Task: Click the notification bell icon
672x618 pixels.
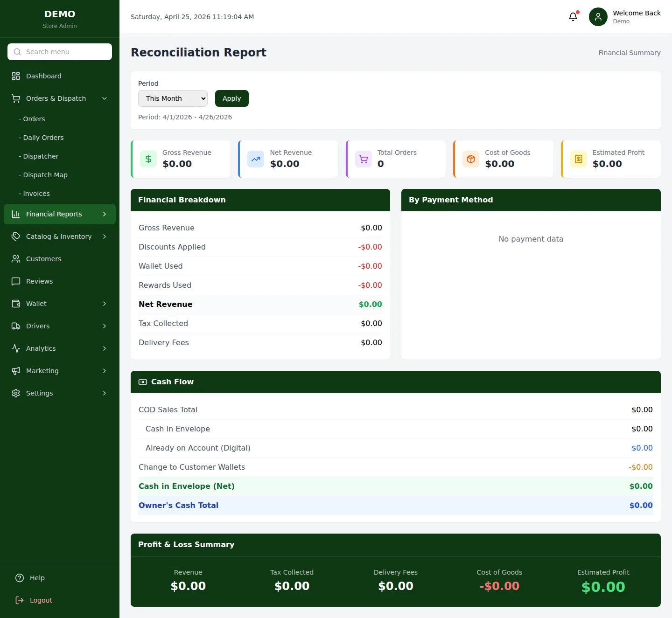Action: coord(573,17)
